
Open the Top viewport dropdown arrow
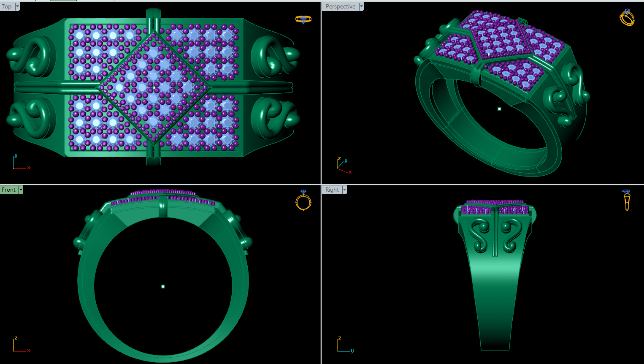[17, 6]
